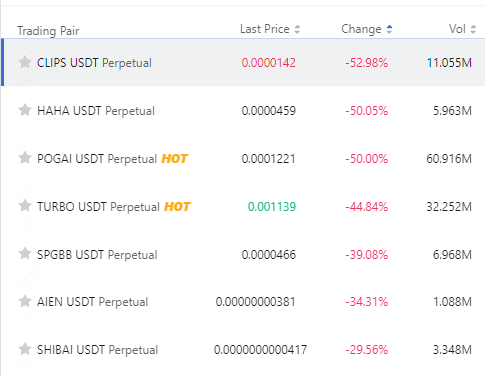Screen dimensions: 485x376
Task: Favorite the SHIBAI USDT Perpetual star
Action: (x=25, y=349)
